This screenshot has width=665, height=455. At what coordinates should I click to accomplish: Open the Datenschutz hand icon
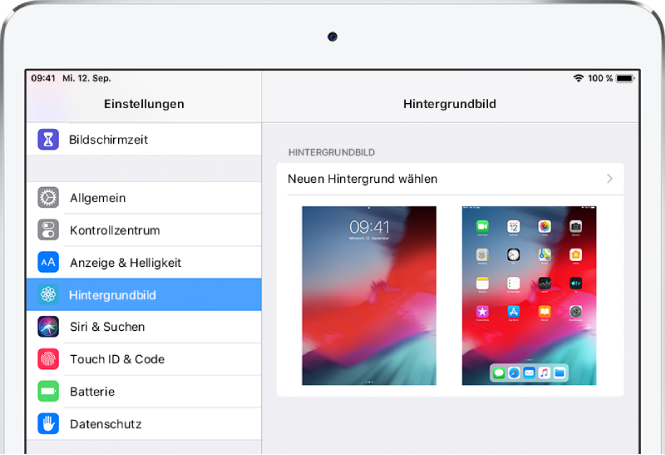[x=48, y=424]
